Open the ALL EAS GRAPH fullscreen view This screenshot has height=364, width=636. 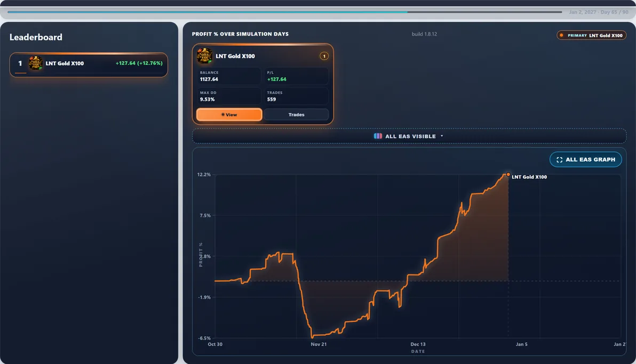click(x=586, y=159)
